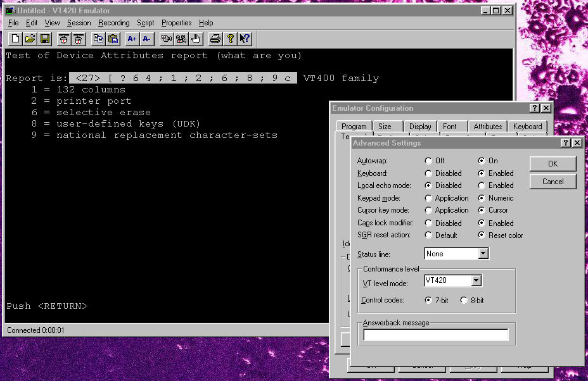Click the Save floppy disk icon
The width and height of the screenshot is (588, 381).
tap(45, 39)
